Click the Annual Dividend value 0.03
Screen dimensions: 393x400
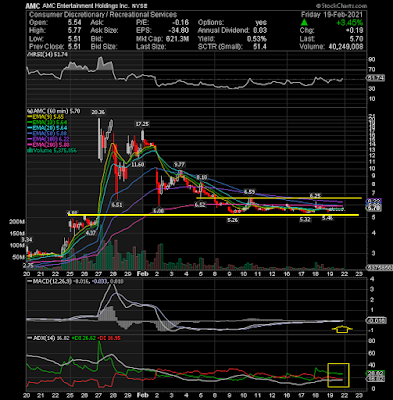pos(260,31)
